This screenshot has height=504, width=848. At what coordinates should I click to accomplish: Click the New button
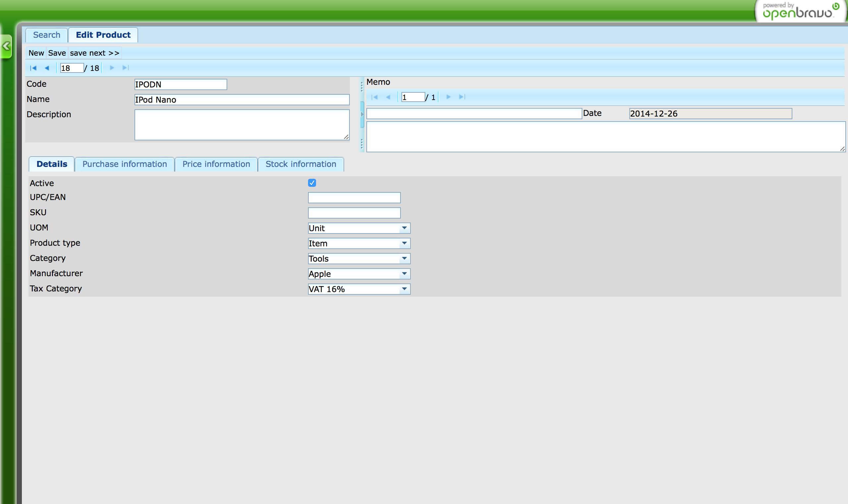(x=36, y=53)
